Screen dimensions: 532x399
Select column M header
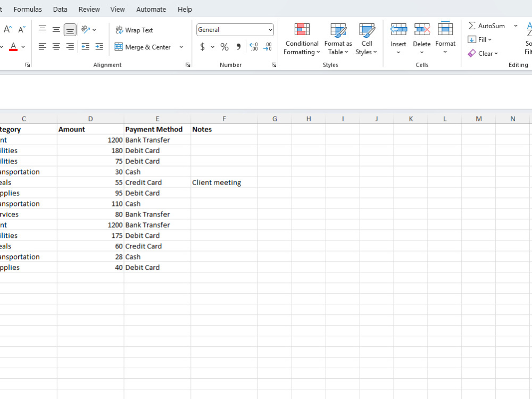click(479, 119)
